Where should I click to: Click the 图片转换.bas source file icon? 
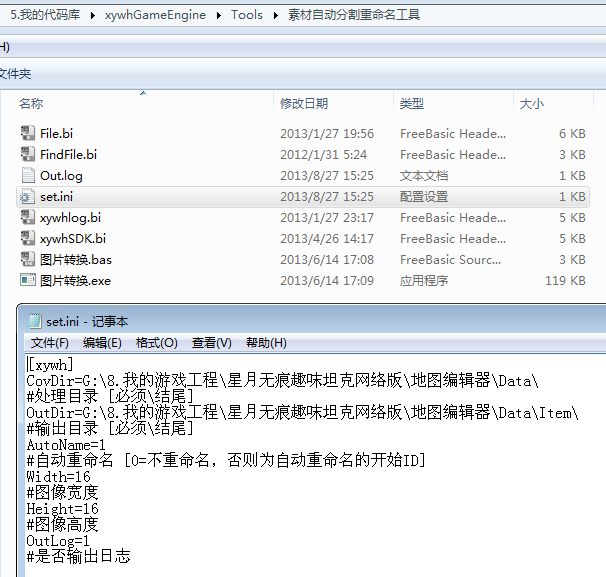pyautogui.click(x=28, y=259)
